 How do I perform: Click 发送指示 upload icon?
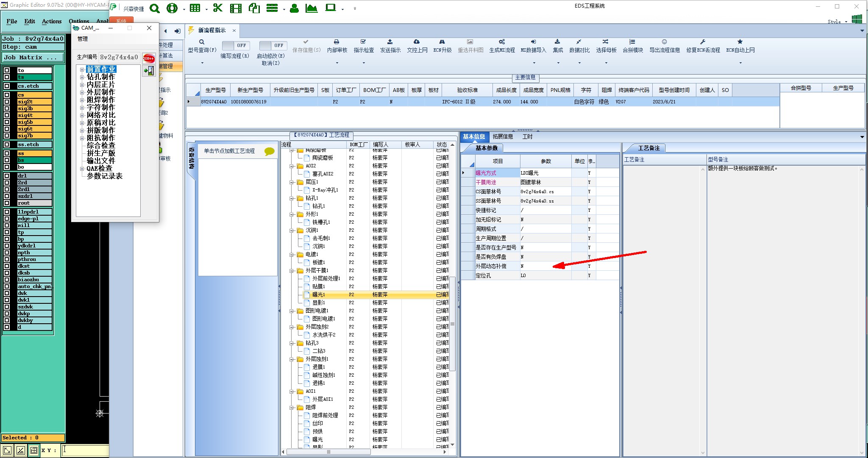(390, 42)
